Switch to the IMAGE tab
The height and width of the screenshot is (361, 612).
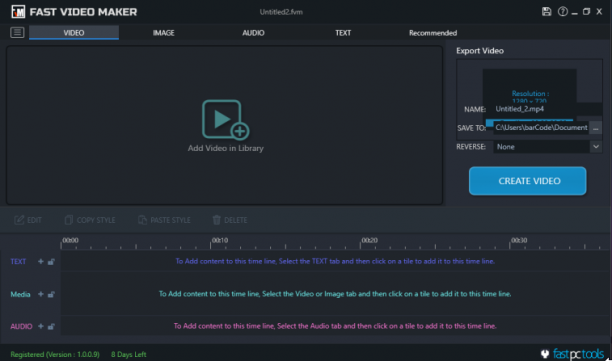(164, 33)
